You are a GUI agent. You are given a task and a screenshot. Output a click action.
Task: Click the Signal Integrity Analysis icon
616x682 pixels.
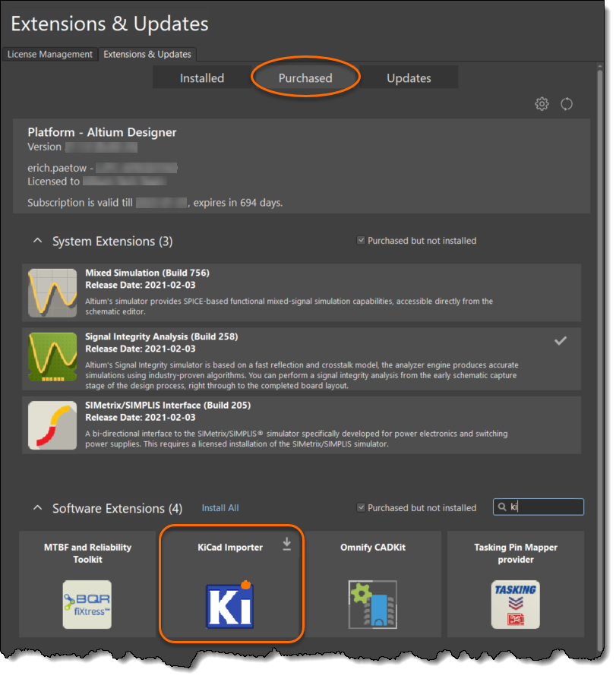pos(52,357)
